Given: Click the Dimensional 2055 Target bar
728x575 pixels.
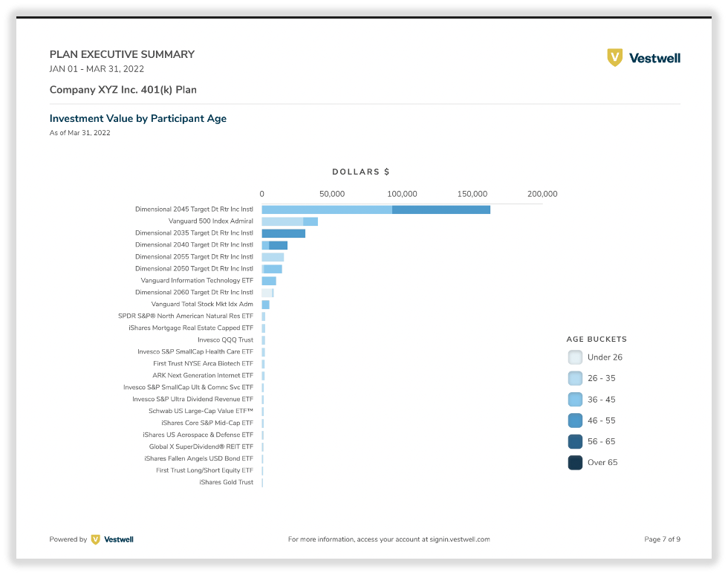Looking at the screenshot, I should (x=273, y=257).
